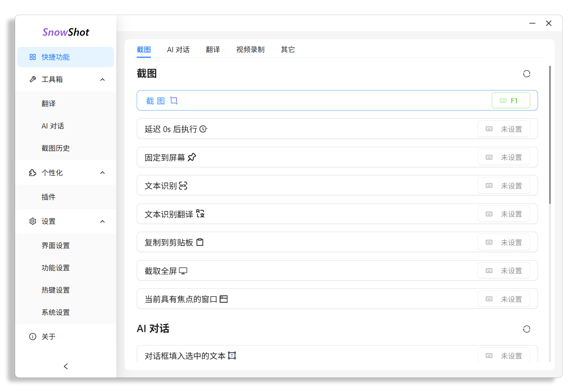The image size is (577, 392).
Task: Click the refresh icon beside 截图 heading
Action: [527, 74]
